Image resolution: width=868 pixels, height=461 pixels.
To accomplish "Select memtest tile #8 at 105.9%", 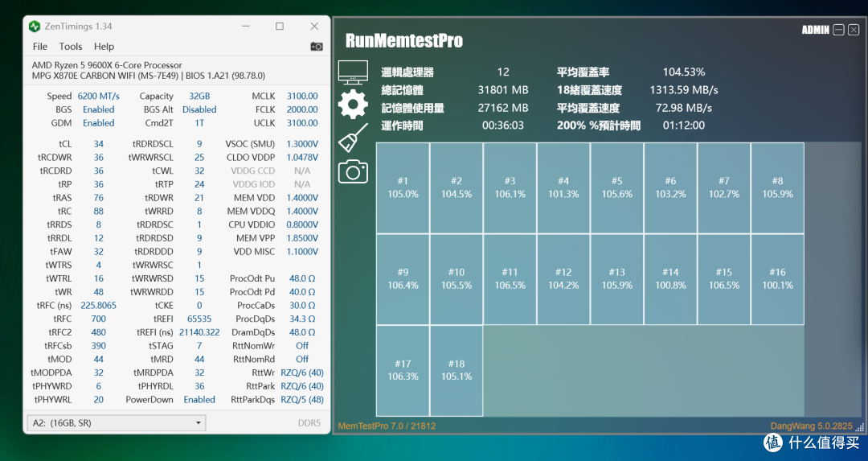I will coord(778,187).
